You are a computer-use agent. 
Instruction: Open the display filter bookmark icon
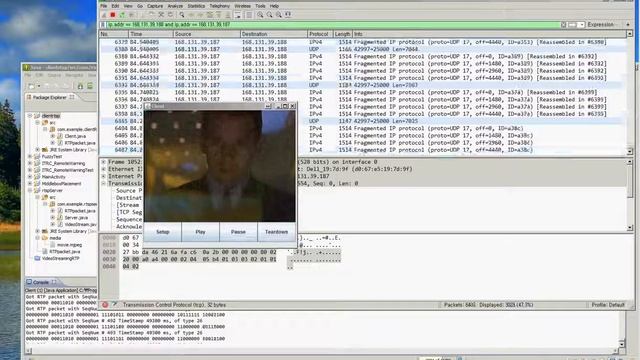(102, 24)
